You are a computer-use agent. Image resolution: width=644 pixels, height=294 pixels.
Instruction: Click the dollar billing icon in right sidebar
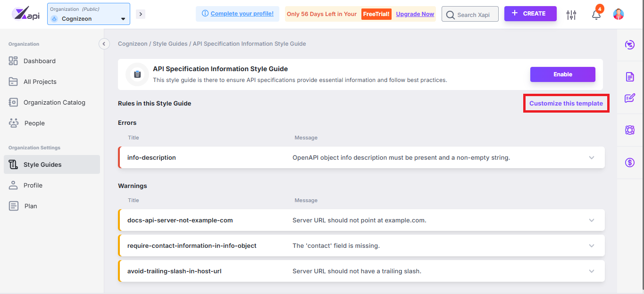tap(629, 163)
